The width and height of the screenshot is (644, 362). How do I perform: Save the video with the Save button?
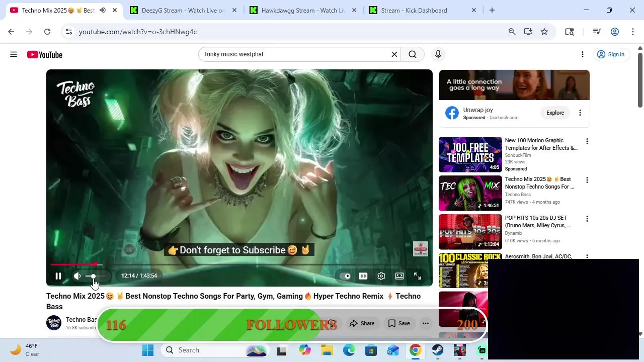[399, 323]
